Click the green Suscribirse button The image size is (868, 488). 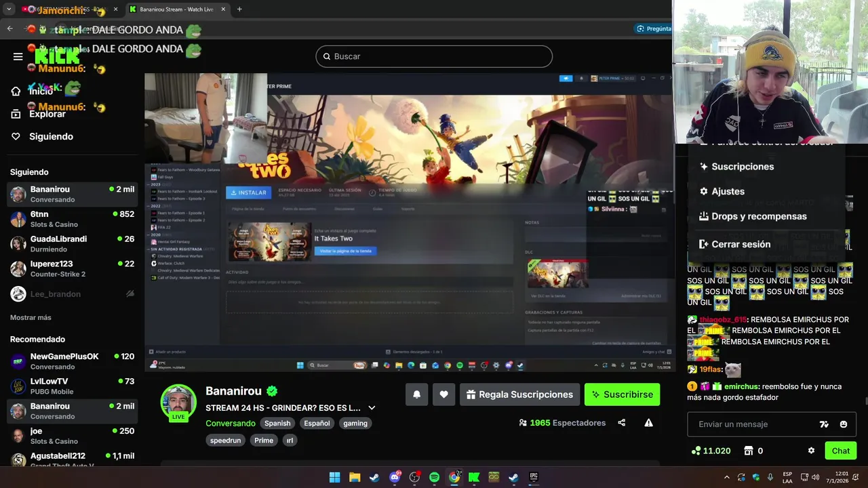[622, 394]
